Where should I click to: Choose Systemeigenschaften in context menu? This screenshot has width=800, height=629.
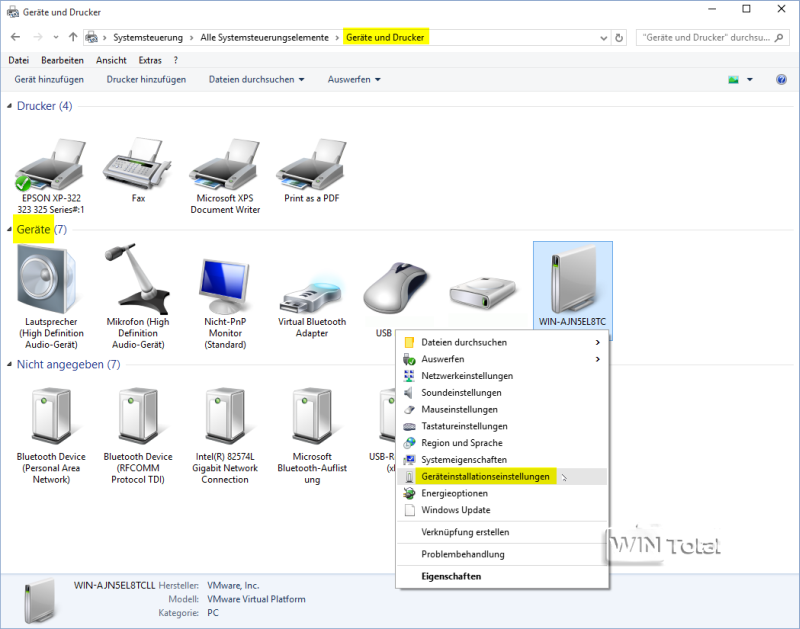(x=502, y=460)
